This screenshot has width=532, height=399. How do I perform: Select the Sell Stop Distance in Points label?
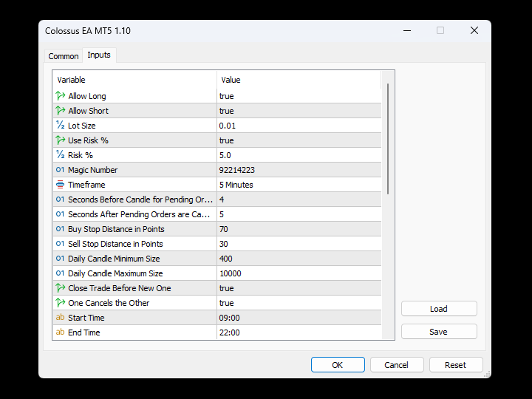[115, 244]
